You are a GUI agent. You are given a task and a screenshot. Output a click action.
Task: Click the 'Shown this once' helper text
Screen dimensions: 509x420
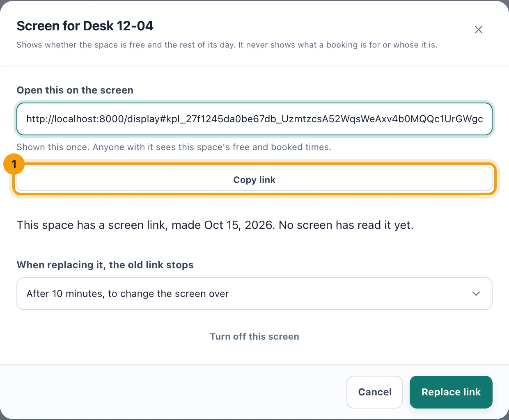174,147
